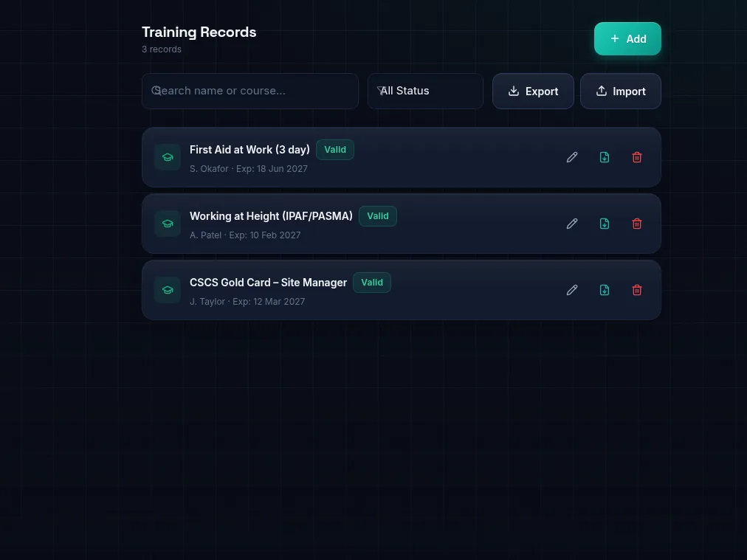Click graduation cap icon on Working at Height row
Screen dimensions: 747x560
pyautogui.click(x=168, y=224)
